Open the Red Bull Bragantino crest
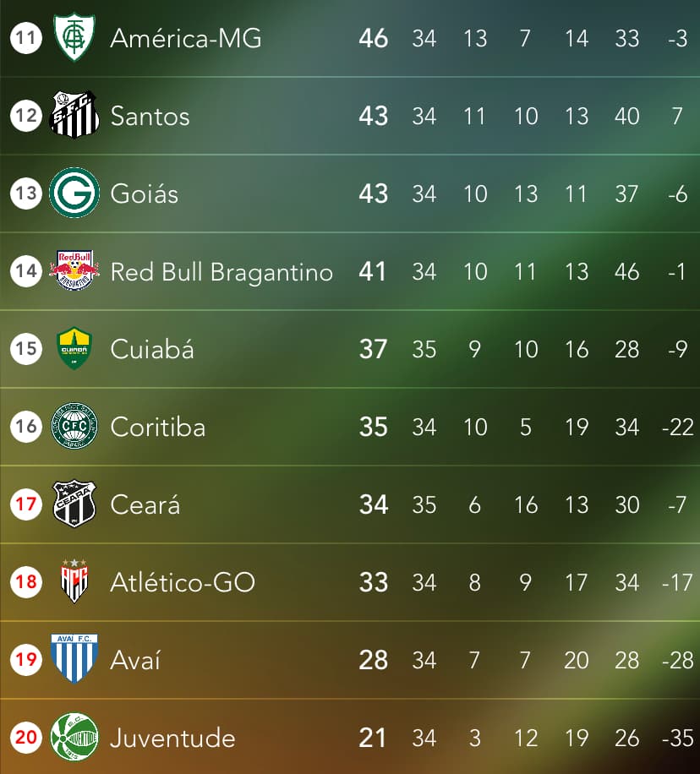Image resolution: width=700 pixels, height=774 pixels. click(x=74, y=270)
